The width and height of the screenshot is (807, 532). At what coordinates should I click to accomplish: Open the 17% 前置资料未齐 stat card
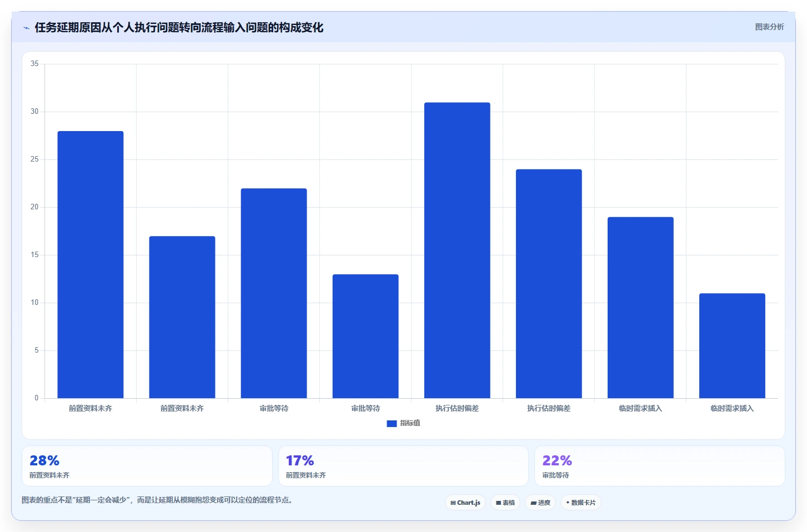[x=403, y=466]
